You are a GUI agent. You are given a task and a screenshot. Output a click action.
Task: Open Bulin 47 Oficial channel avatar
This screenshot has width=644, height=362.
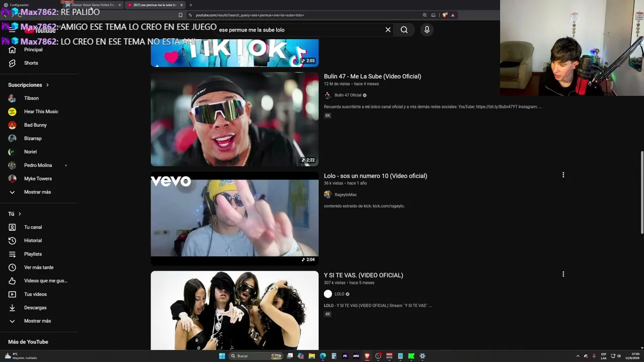coord(328,95)
